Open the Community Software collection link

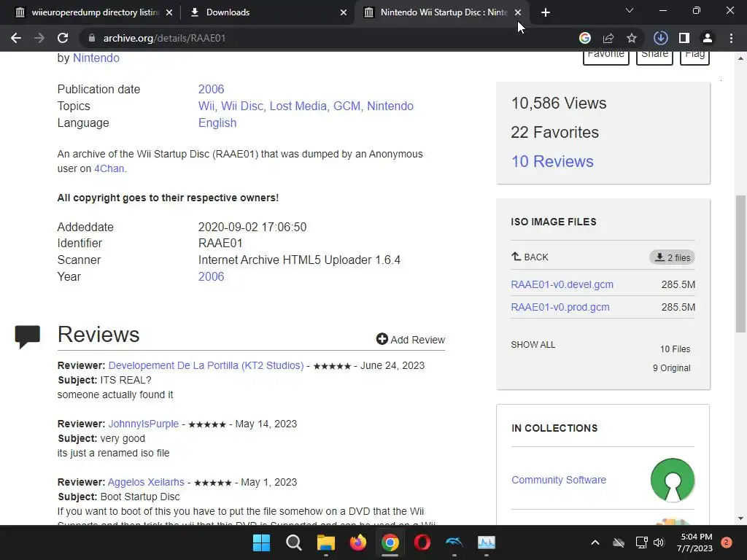point(558,480)
